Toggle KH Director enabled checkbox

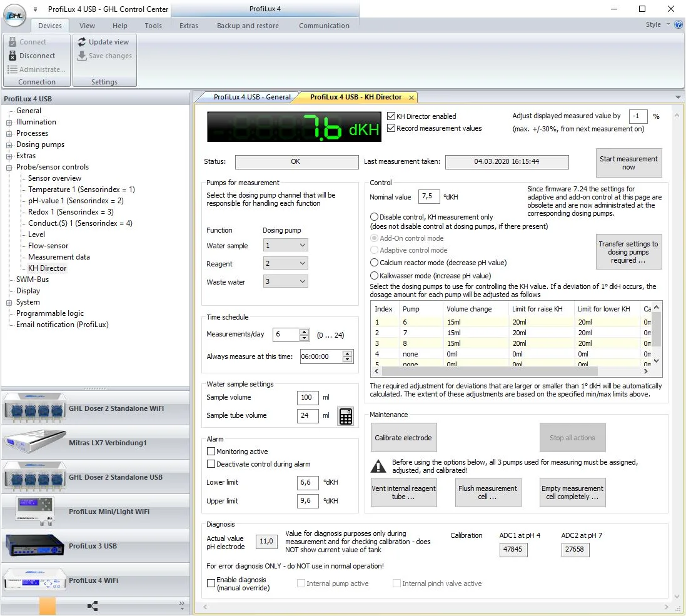click(x=391, y=116)
